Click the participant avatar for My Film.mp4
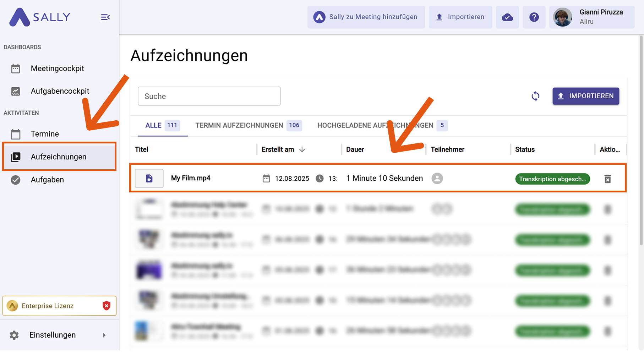644x355 pixels. tap(437, 178)
